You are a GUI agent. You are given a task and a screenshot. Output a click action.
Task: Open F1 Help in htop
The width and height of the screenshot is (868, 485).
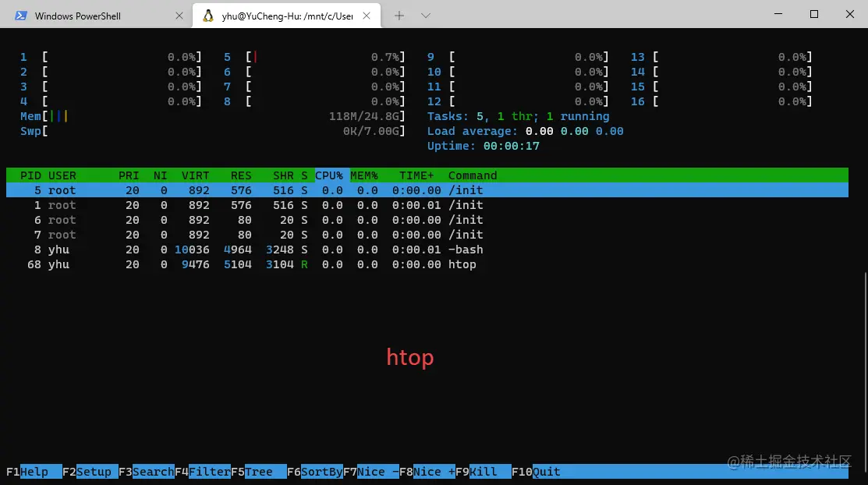[x=34, y=472]
